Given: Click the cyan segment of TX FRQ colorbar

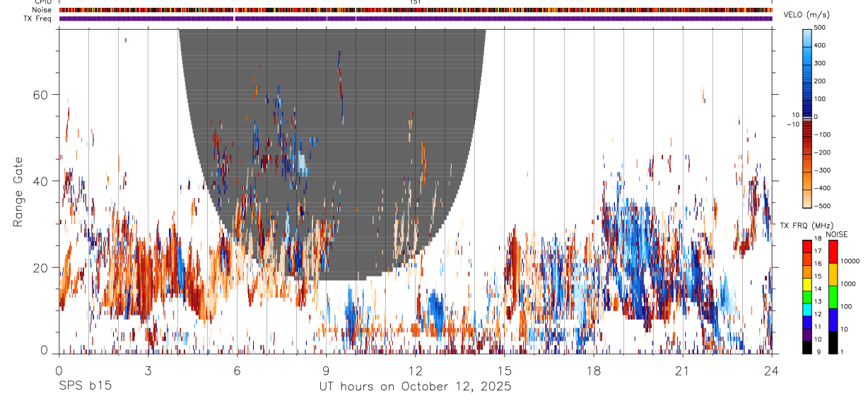Looking at the screenshot, I should (x=807, y=308).
